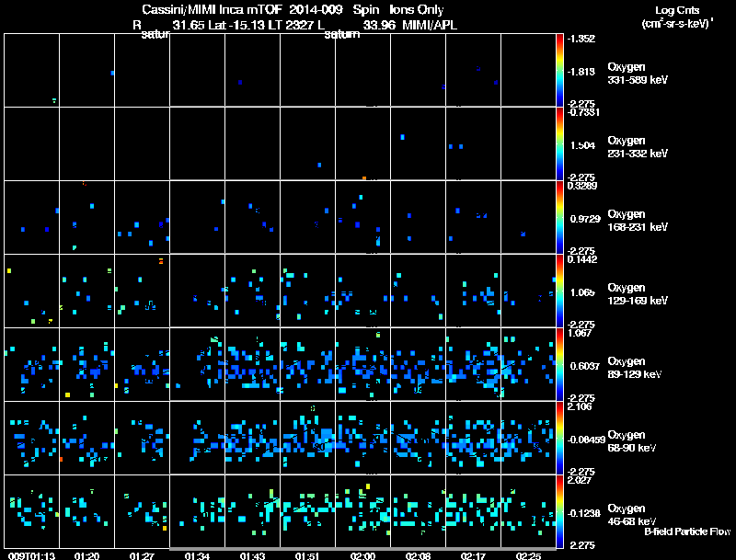The width and height of the screenshot is (736, 560).
Task: Click the 89-129 keV panel color bar
Action: point(559,364)
